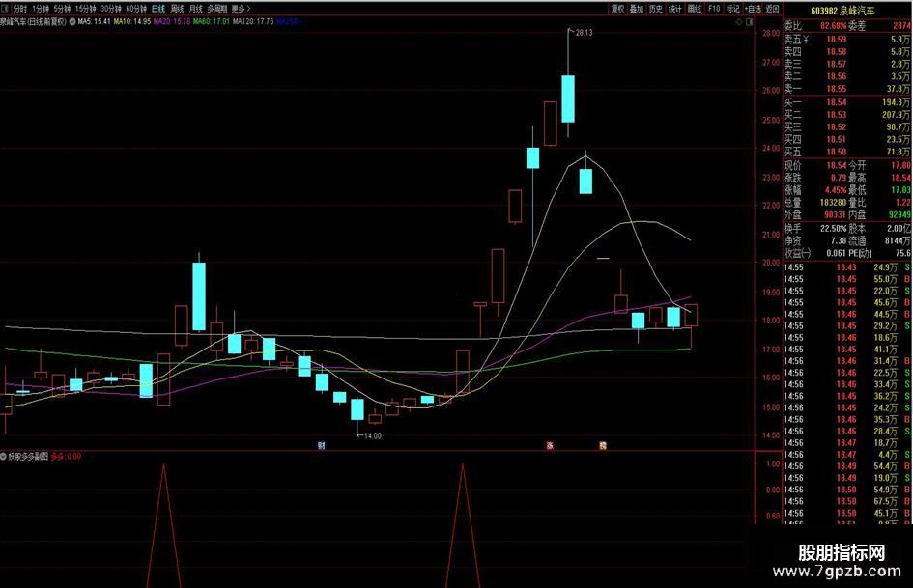Viewport: 913px width, 588px height.
Task: Select the 15分钟 period tab
Action: tap(86, 9)
